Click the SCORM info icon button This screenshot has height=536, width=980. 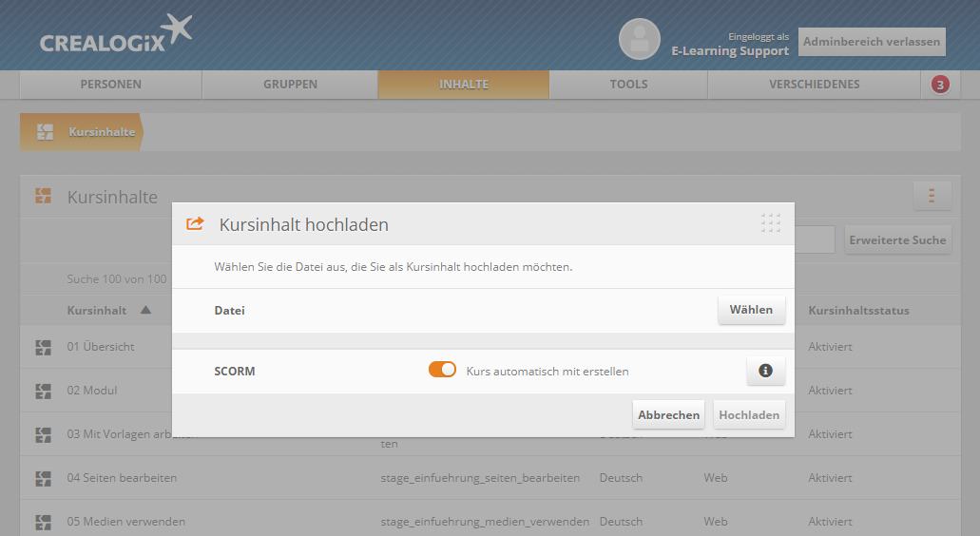pos(765,371)
